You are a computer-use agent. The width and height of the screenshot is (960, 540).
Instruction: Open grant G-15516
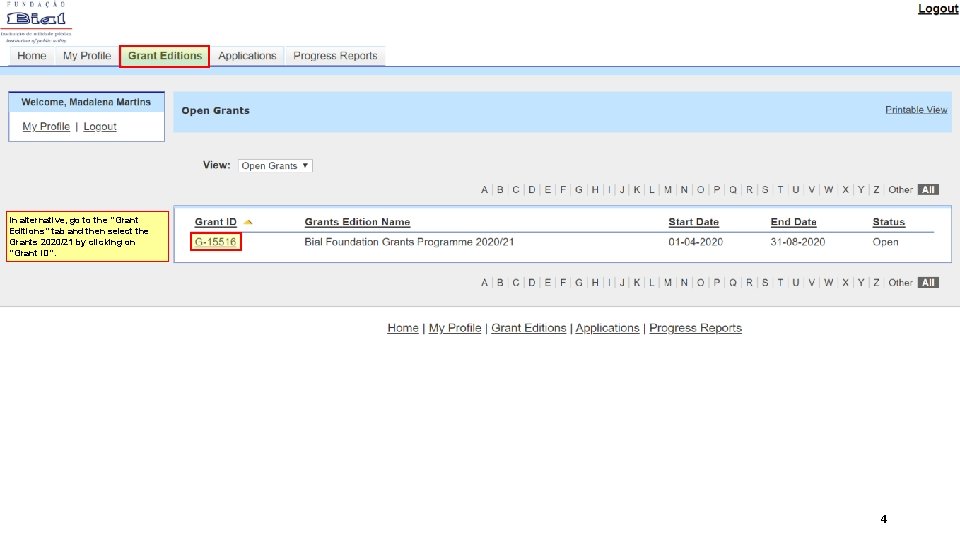pyautogui.click(x=216, y=242)
